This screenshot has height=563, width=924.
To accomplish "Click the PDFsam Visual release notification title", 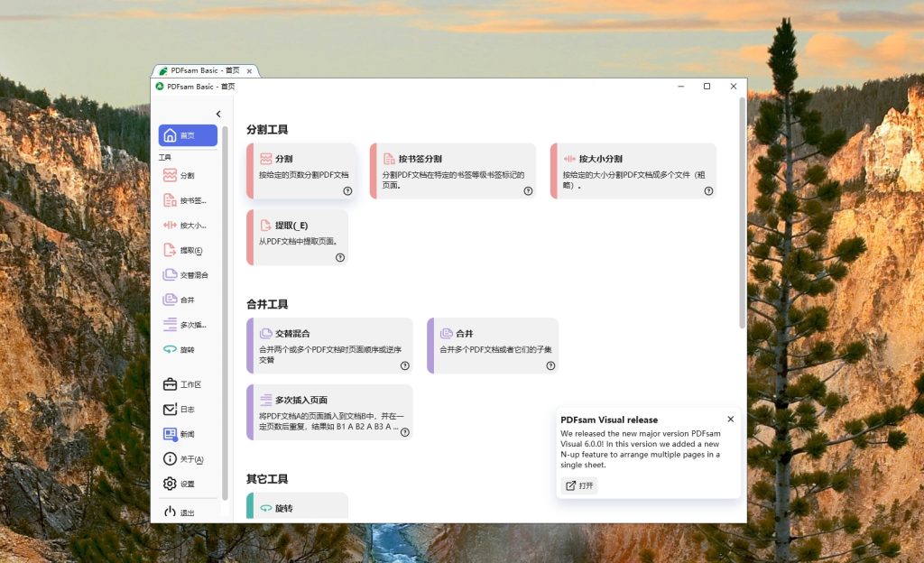I will coord(609,420).
